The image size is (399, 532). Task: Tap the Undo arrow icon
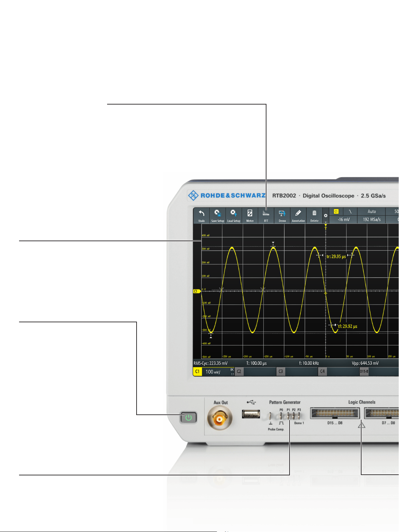point(202,213)
